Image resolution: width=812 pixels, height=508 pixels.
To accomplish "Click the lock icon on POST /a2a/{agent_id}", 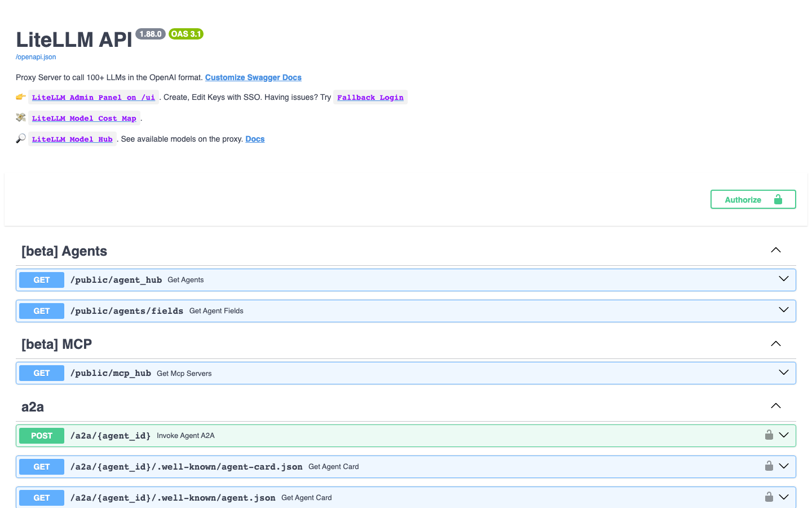I will (769, 435).
